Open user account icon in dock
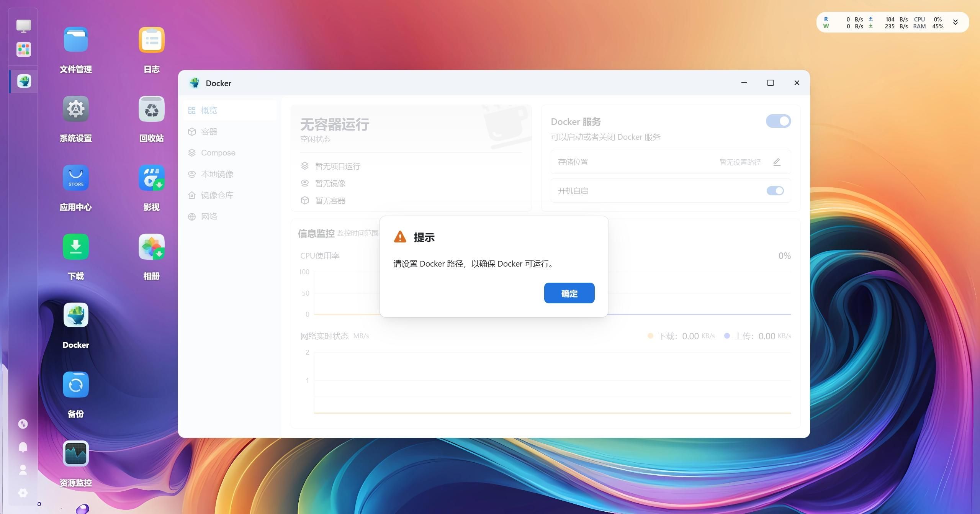 coord(23,470)
